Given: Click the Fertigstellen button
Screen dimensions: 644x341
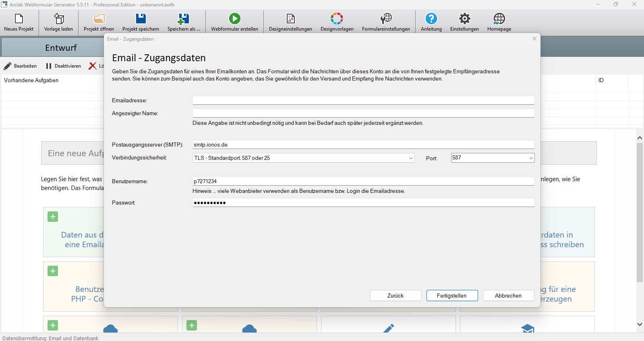Looking at the screenshot, I should coord(452,296).
